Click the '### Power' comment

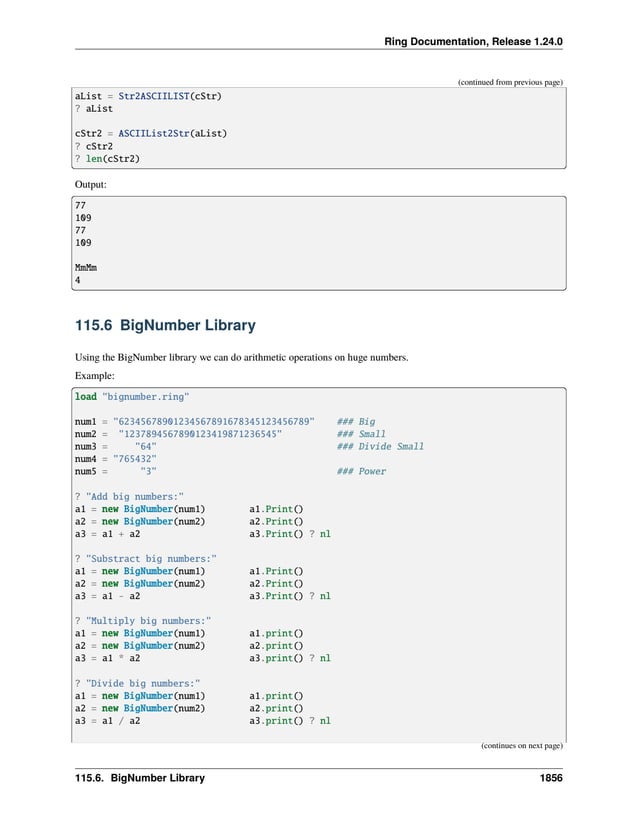pos(361,471)
